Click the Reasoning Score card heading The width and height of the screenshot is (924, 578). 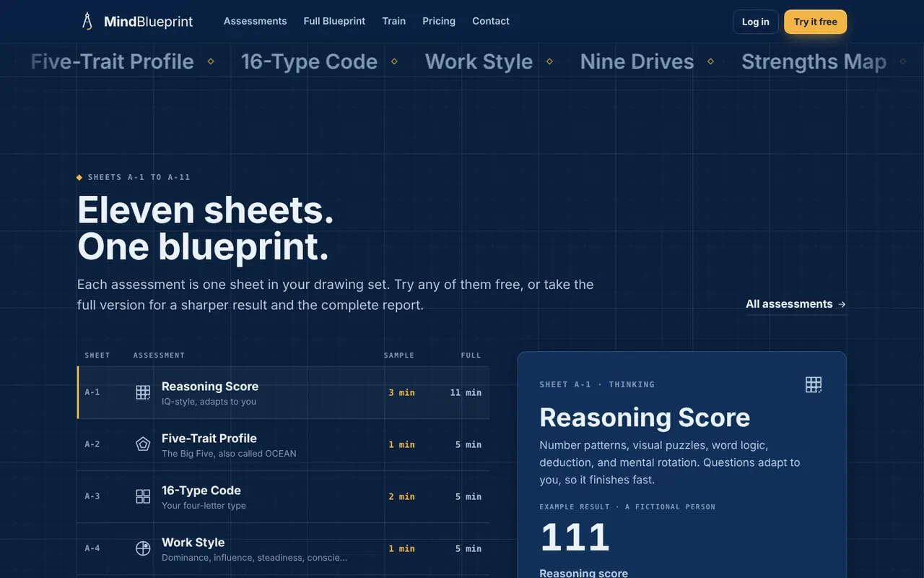coord(645,418)
